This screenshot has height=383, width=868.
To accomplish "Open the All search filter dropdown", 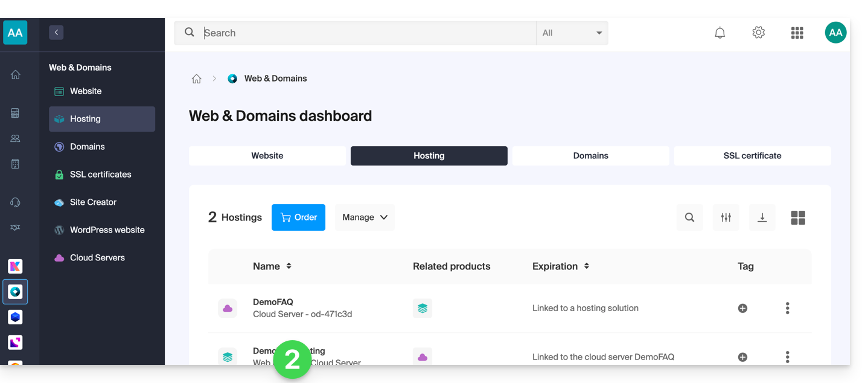I will click(x=572, y=33).
